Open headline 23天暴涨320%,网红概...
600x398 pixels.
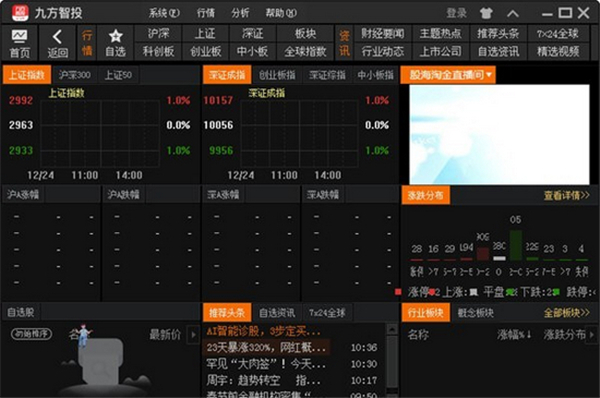click(x=266, y=347)
